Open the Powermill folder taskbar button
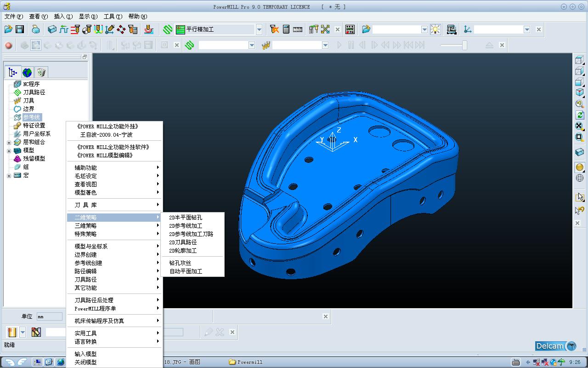Viewport: 588px width, 368px height. point(246,362)
